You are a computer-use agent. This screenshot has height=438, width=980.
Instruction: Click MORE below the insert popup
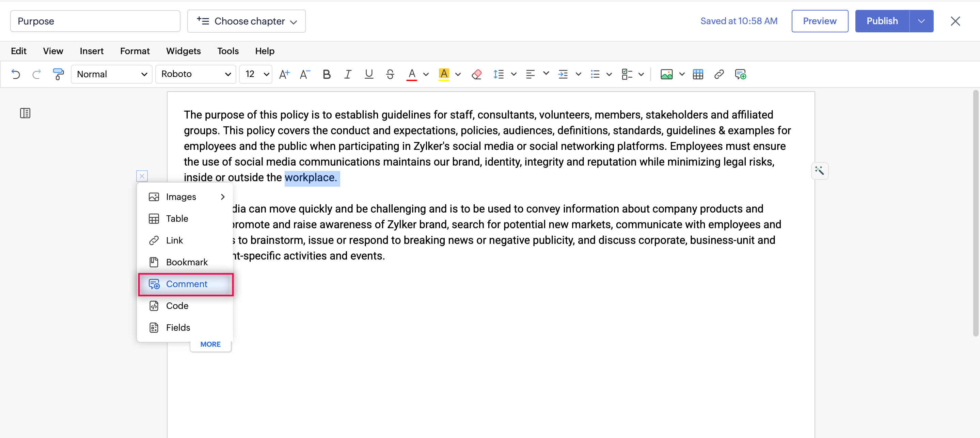click(x=210, y=344)
